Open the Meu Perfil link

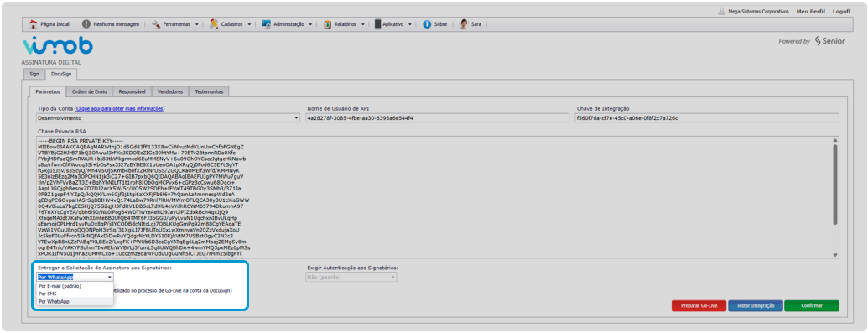(810, 11)
